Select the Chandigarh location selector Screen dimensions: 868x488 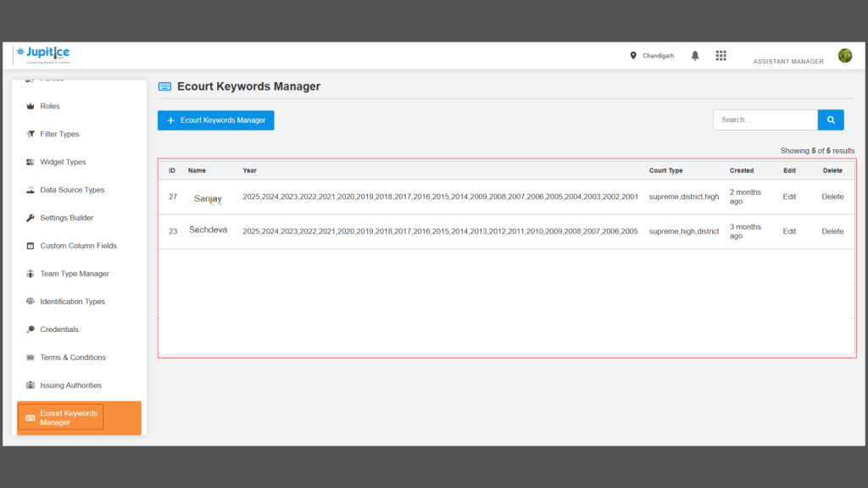pos(652,56)
